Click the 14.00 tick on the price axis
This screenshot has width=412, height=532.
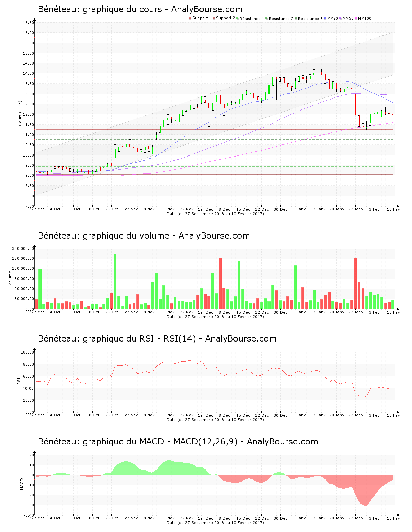28,73
